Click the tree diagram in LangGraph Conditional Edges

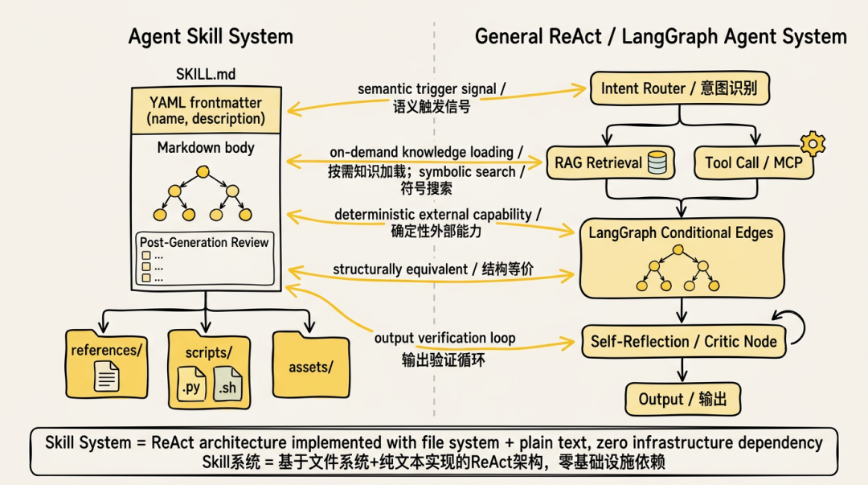[678, 269]
